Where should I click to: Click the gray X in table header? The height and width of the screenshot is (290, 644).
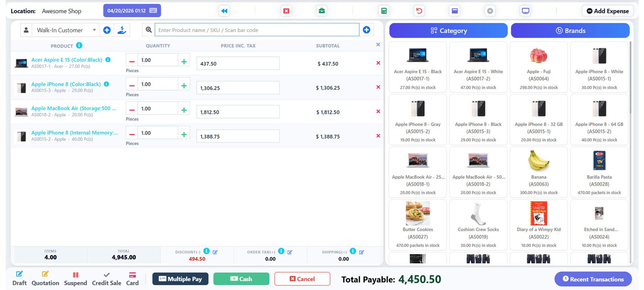(x=378, y=45)
